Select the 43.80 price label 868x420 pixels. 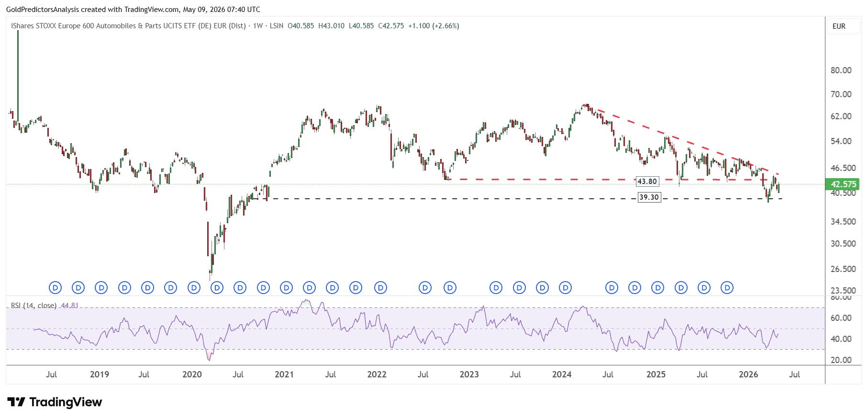point(647,182)
